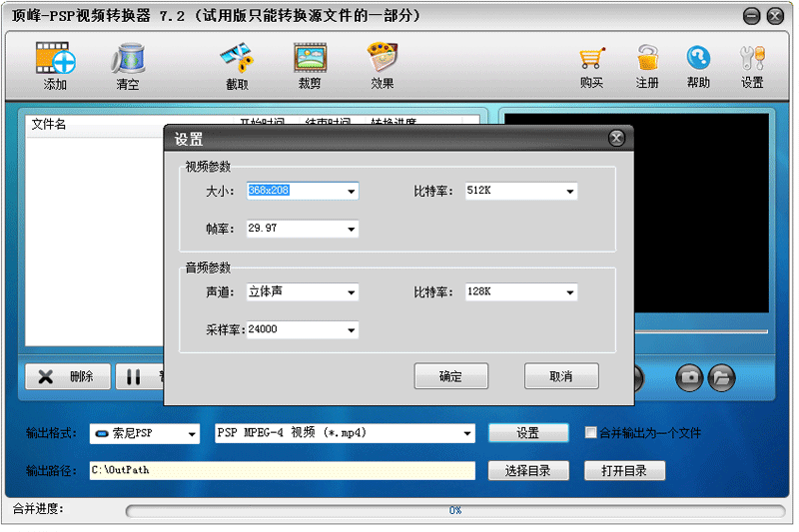Open the 效果 effects palette icon
This screenshot has height=532, width=799.
383,57
